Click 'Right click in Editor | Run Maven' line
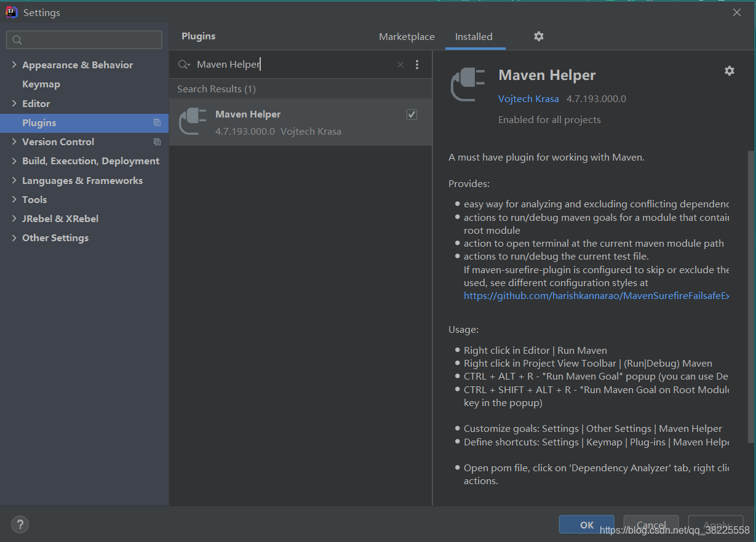Viewport: 756px width, 542px height. click(x=535, y=351)
